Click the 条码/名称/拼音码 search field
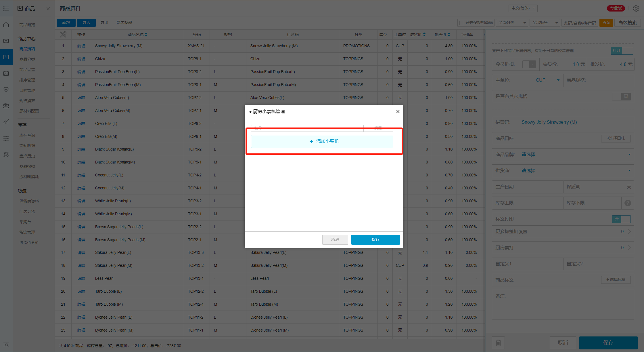Image resolution: width=644 pixels, height=352 pixels. 580,23
